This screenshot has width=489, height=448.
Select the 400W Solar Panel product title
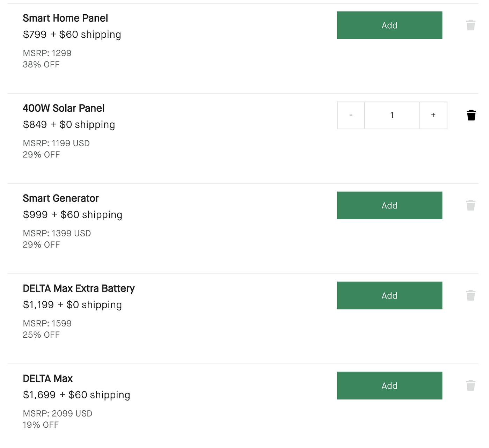pos(64,108)
